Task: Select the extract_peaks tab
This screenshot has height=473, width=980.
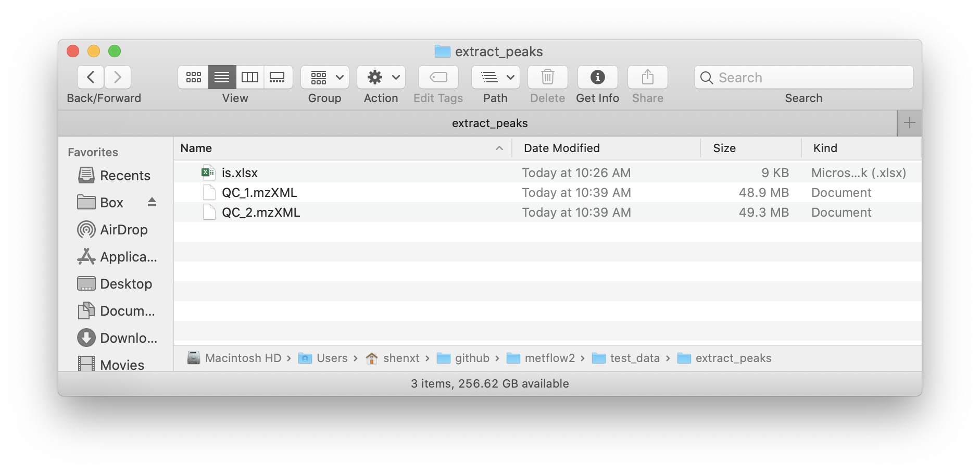Action: click(x=489, y=123)
